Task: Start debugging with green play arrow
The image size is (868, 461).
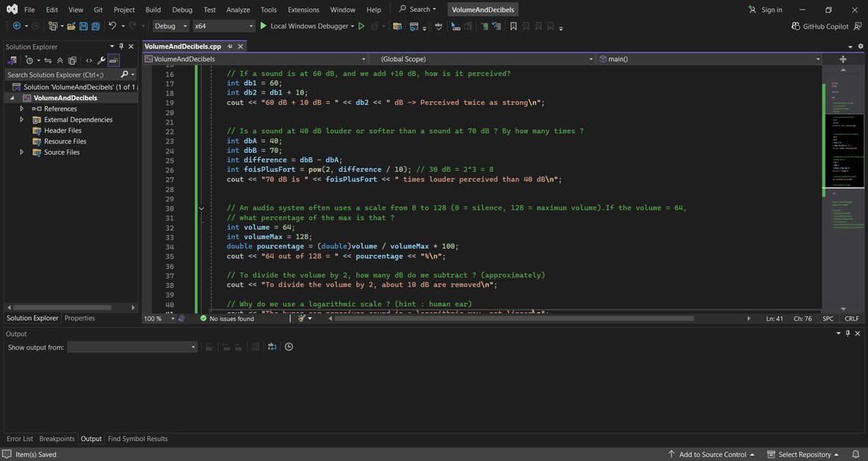Action: [x=264, y=26]
